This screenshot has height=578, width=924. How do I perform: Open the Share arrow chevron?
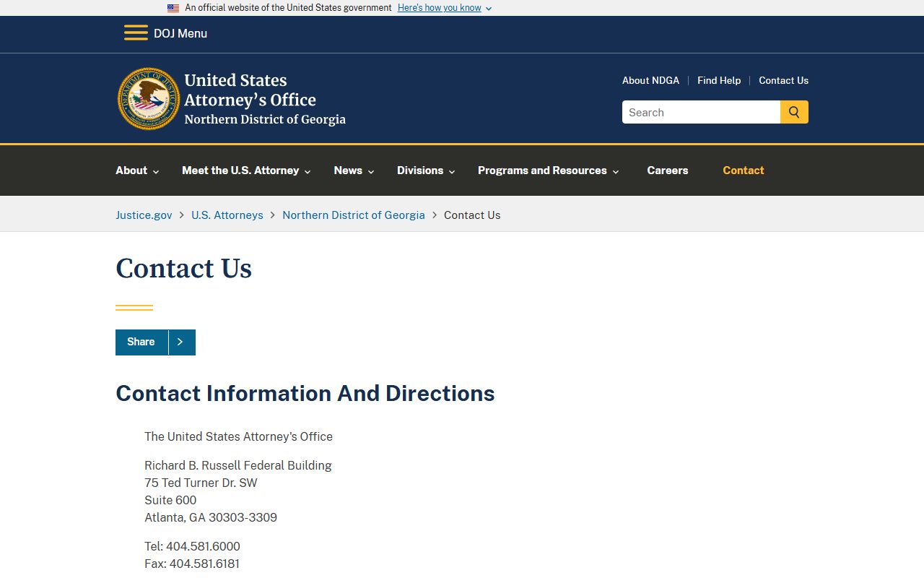181,342
